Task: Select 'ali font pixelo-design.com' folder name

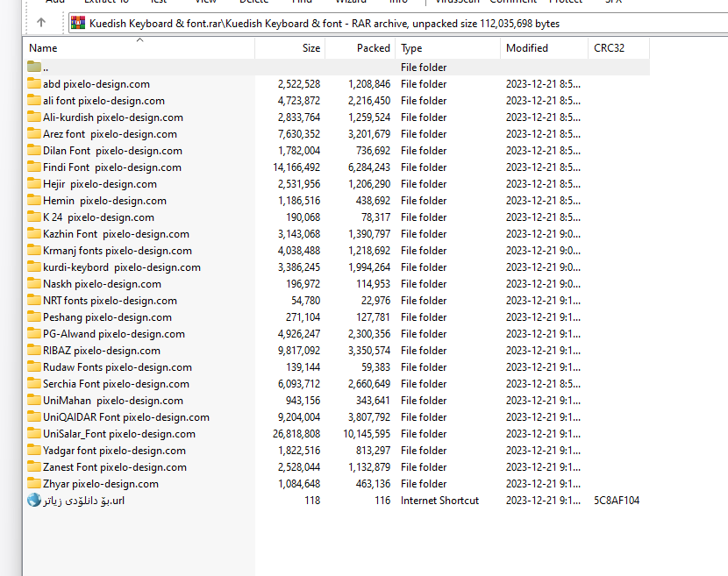Action: pos(104,101)
